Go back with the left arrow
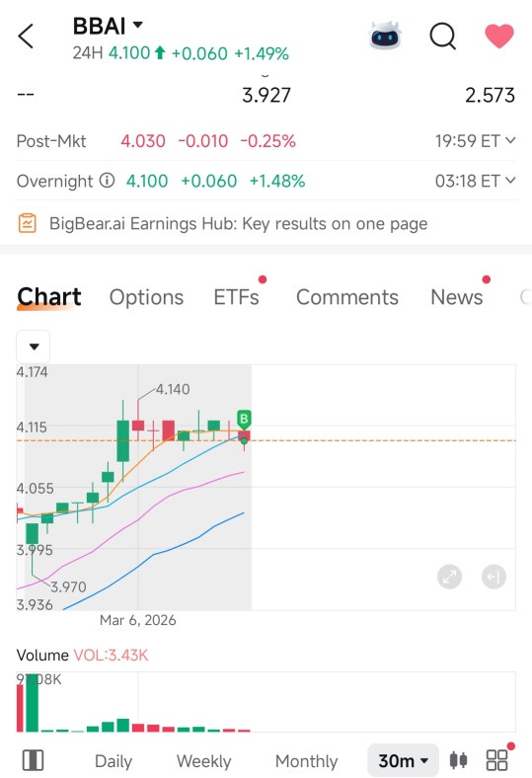Viewport: 532px width, 778px height. click(26, 37)
